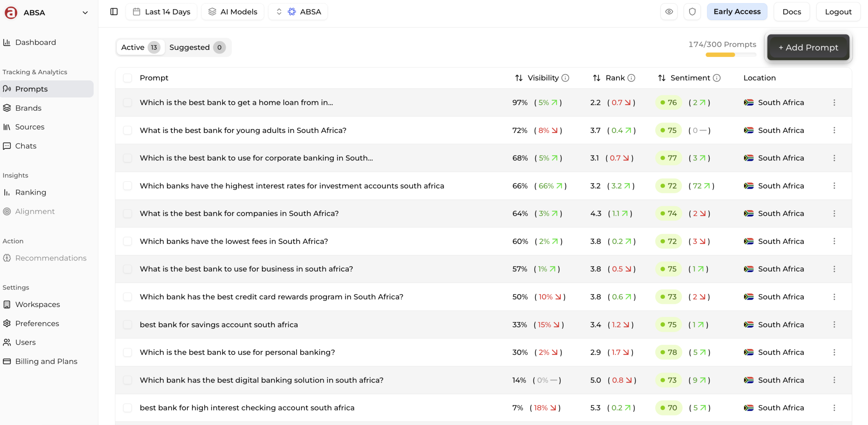
Task: Open row menu for home loan prompt
Action: click(x=834, y=102)
